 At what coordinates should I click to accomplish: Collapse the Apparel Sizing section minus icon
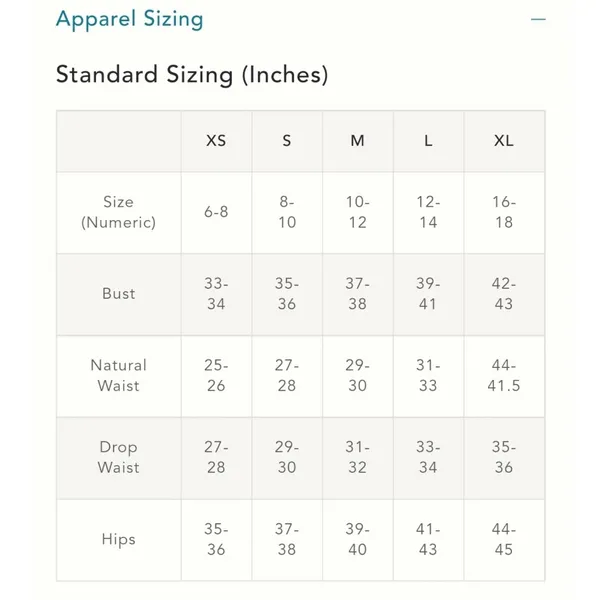[x=538, y=19]
